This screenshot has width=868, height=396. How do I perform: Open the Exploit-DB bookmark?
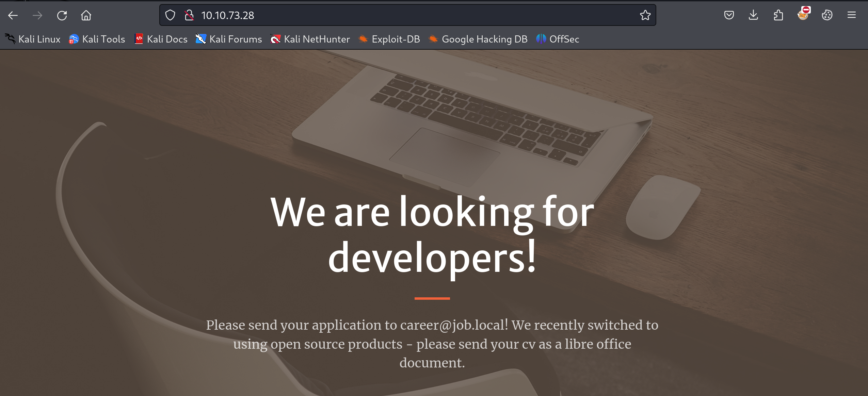click(389, 39)
